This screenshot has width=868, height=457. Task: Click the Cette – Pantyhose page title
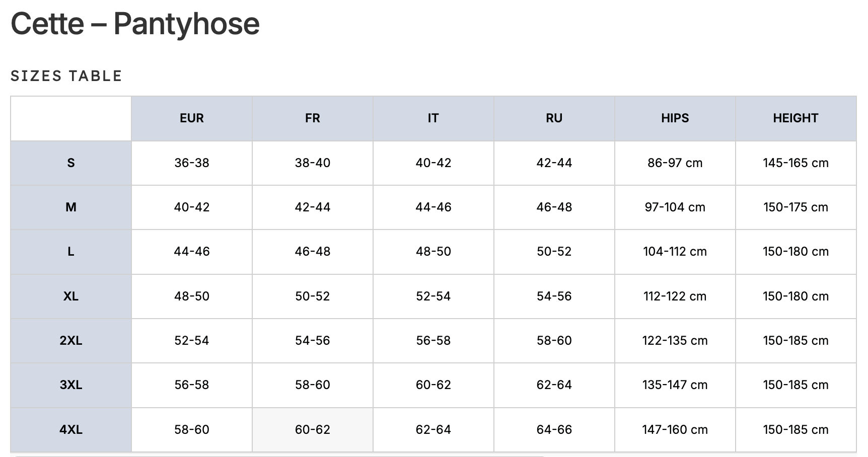(x=135, y=24)
